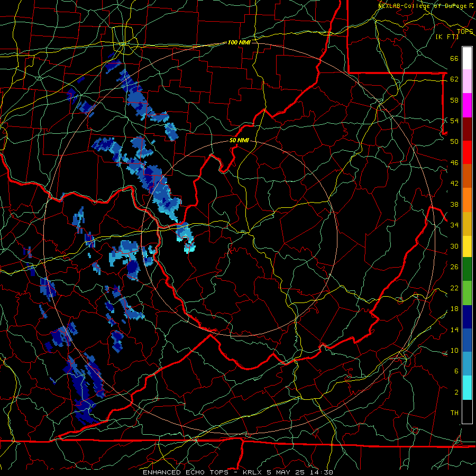Click the 'KRLX' station identifier
This screenshot has width=476, height=476.
coord(253,472)
